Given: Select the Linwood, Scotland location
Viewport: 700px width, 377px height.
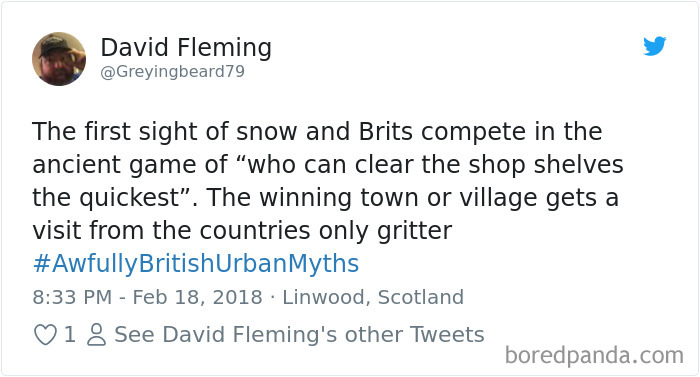Looking at the screenshot, I should click(x=373, y=297).
